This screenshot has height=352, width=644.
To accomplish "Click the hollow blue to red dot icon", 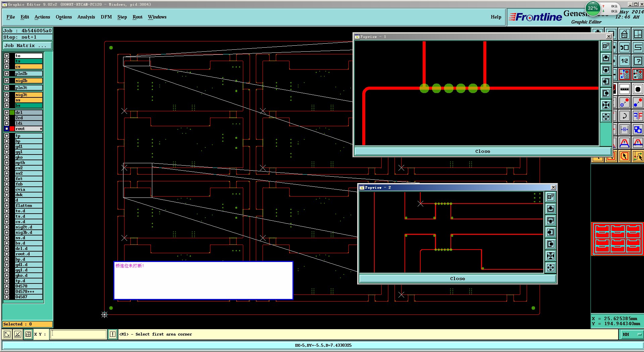I will click(624, 103).
